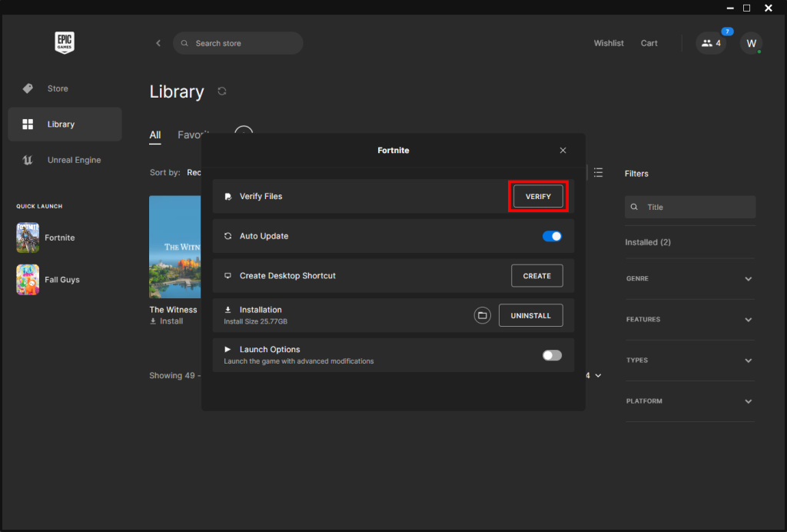The width and height of the screenshot is (787, 532).
Task: Click Install under The Witness
Action: pos(166,321)
